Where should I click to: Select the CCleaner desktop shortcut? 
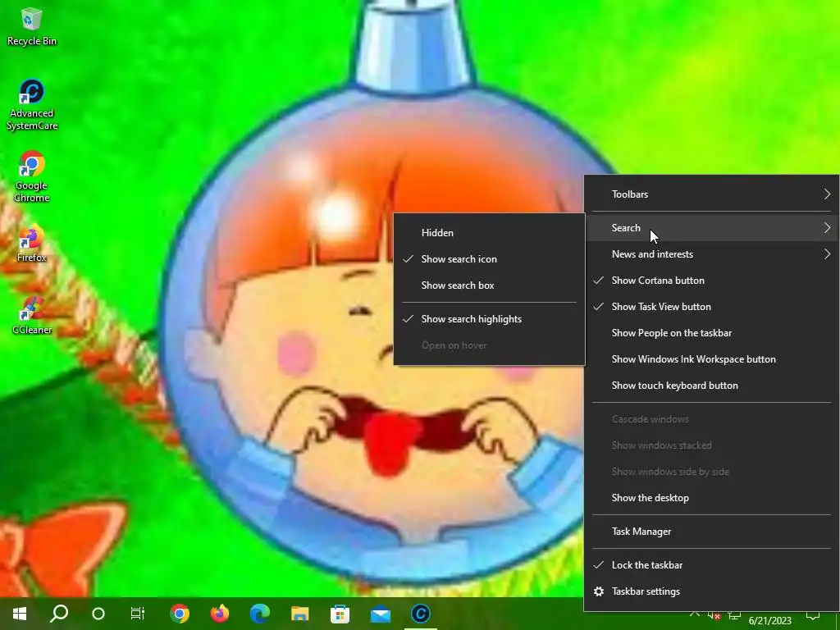[x=32, y=315]
